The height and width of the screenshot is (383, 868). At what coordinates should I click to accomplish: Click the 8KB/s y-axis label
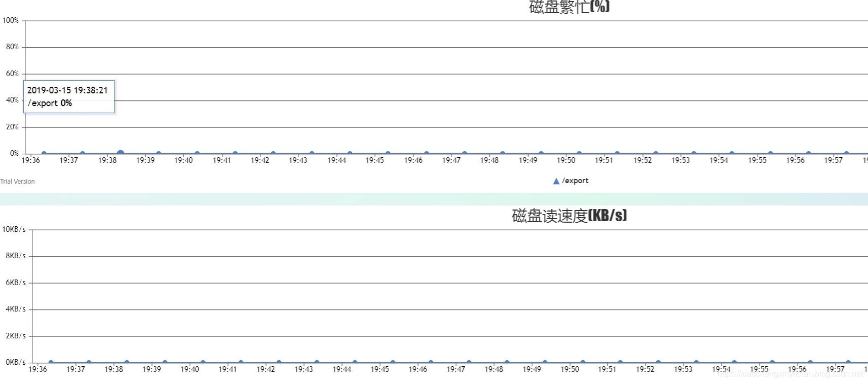click(16, 256)
